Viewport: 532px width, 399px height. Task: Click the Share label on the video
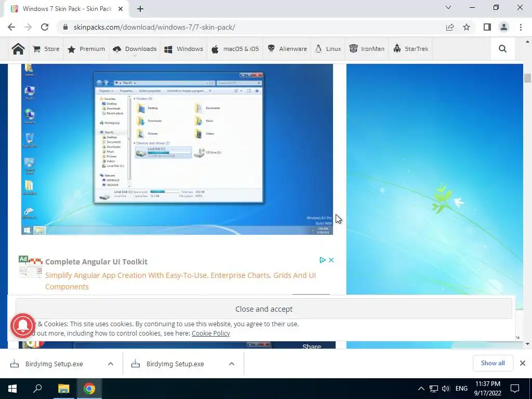312,345
